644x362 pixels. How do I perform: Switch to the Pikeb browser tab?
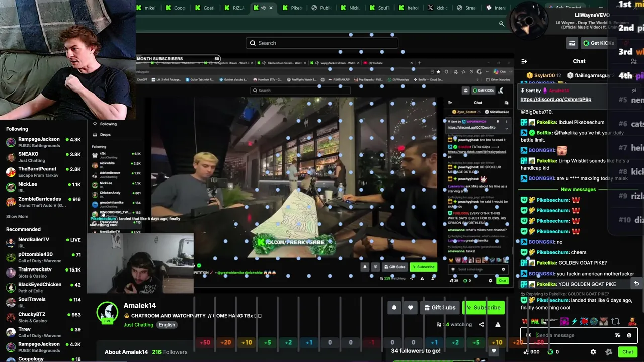292,8
